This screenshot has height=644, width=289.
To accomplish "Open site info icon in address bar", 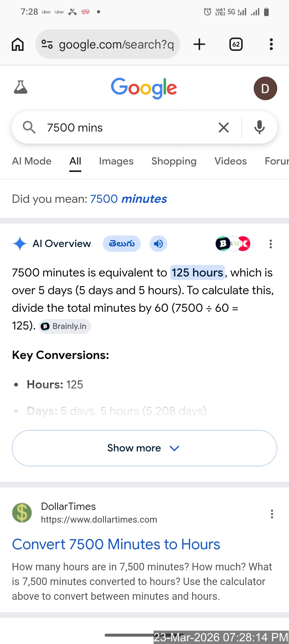I will [47, 44].
